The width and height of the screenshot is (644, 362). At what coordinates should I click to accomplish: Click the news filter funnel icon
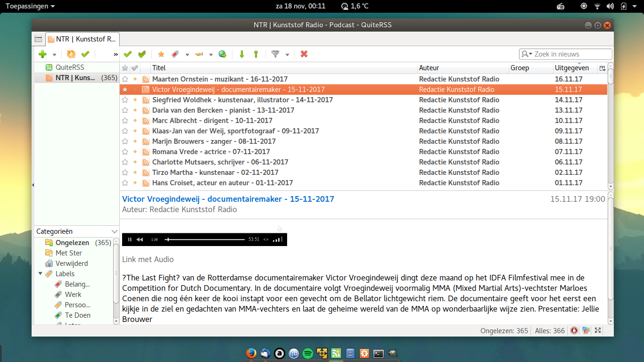[275, 54]
